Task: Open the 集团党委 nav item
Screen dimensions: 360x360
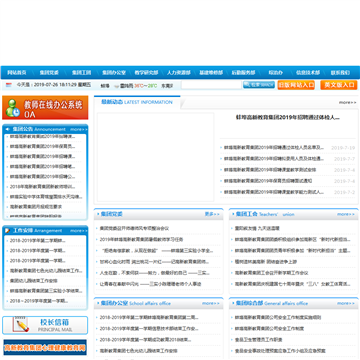Action: click(49, 72)
